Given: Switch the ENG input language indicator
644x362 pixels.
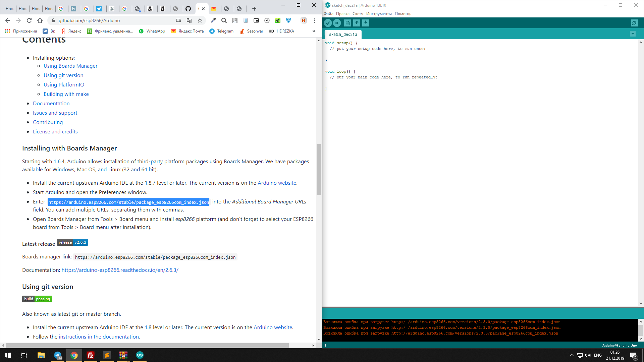Looking at the screenshot, I should (x=598, y=355).
